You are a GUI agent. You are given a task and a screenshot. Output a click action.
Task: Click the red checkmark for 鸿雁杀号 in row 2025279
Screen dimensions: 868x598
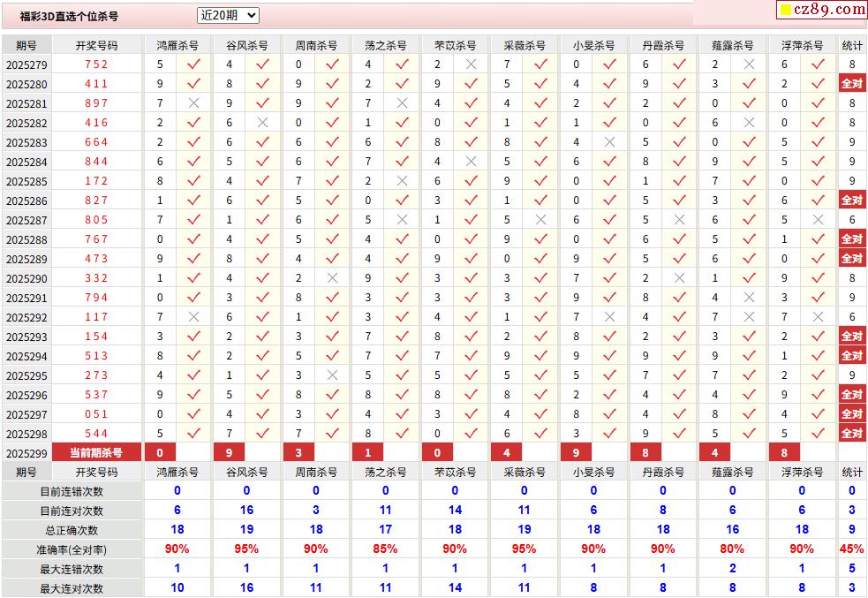coord(193,64)
